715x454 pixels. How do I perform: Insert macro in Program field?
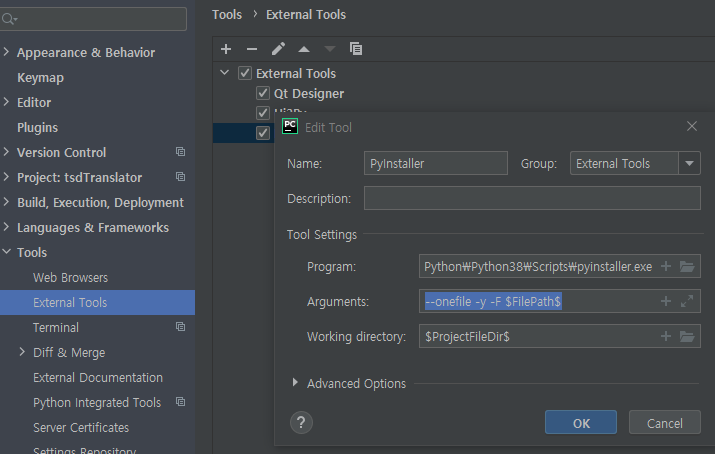[x=666, y=266]
